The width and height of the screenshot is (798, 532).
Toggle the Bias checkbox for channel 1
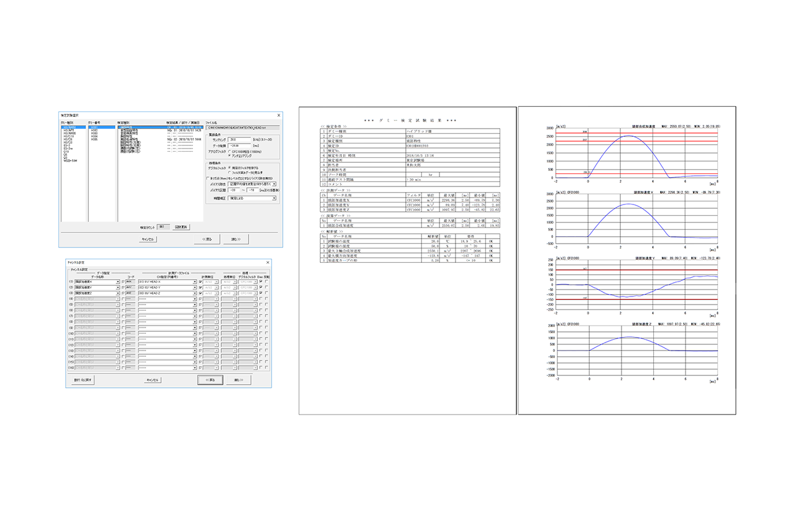tap(261, 282)
